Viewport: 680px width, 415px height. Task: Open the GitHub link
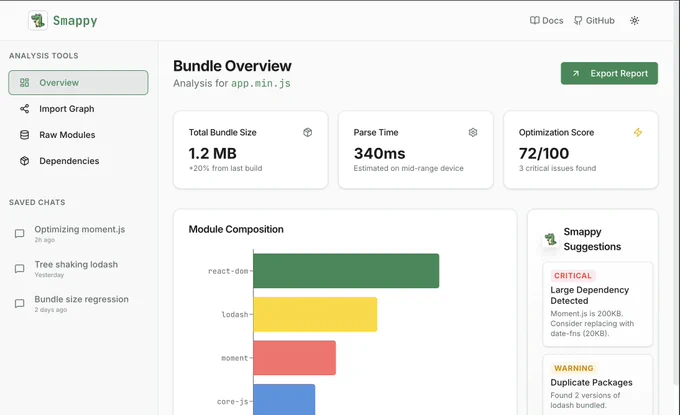[594, 20]
